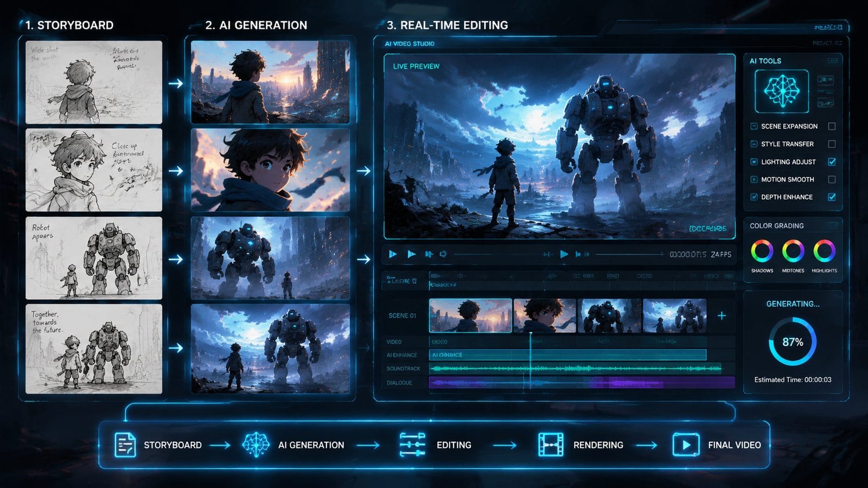Open the 'Wide shot' storyboard sketch
The image size is (868, 488).
pyautogui.click(x=94, y=82)
